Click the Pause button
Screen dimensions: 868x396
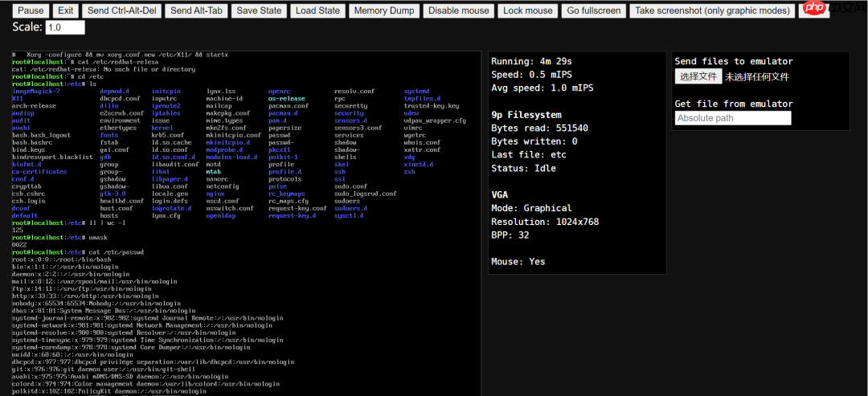coord(31,10)
